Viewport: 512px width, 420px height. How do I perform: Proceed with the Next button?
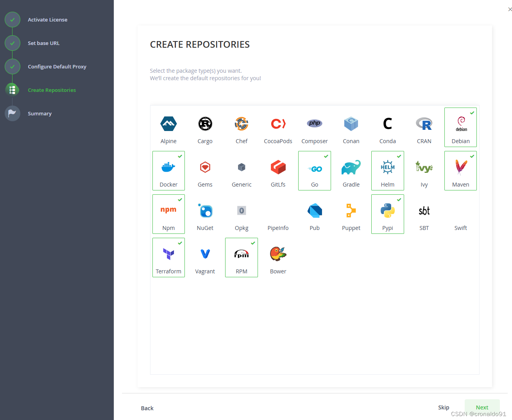(482, 407)
